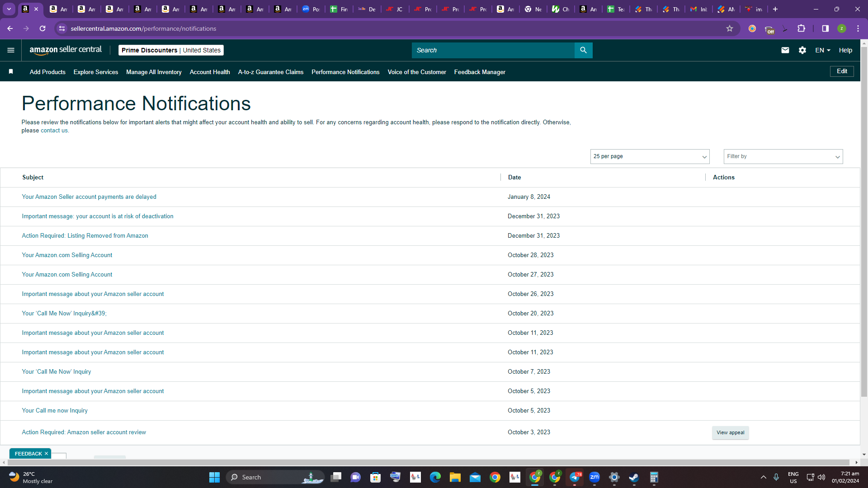Image resolution: width=868 pixels, height=488 pixels.
Task: Open 'Action Required: Listing Removed from Amazon'
Action: tap(85, 236)
